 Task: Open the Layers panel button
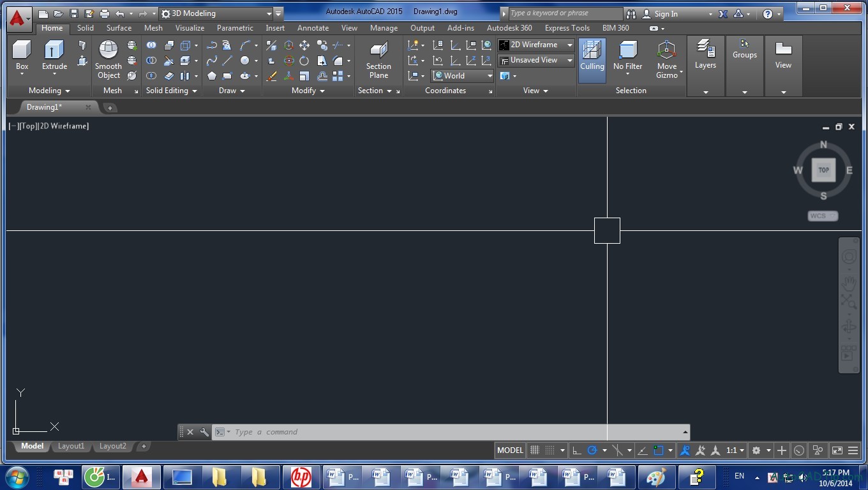(705, 54)
